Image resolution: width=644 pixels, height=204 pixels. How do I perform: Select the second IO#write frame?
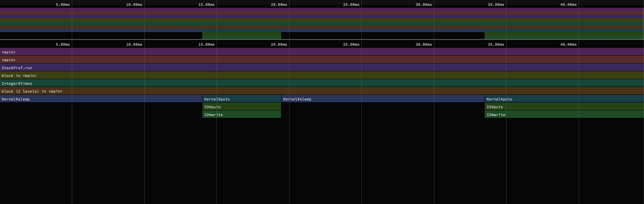click(x=564, y=114)
